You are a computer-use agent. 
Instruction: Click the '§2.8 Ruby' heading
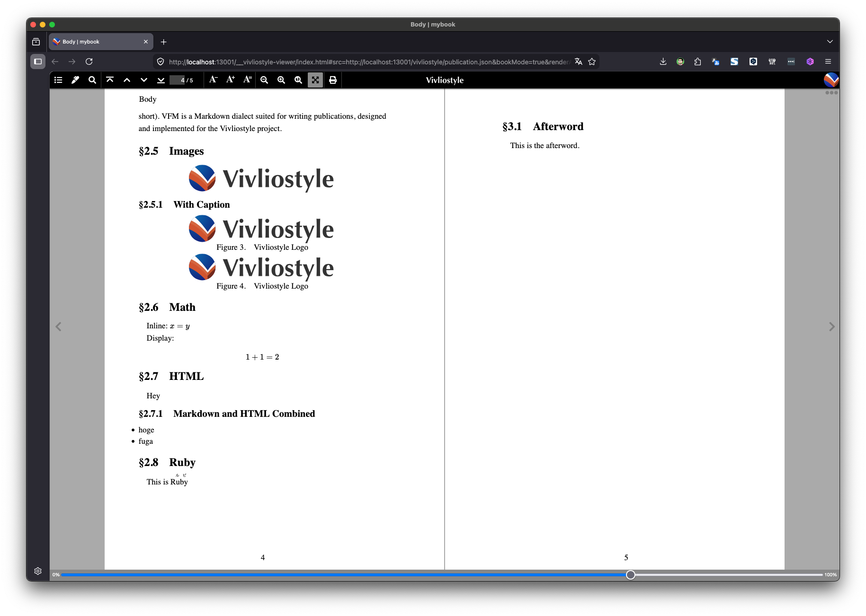pos(167,462)
